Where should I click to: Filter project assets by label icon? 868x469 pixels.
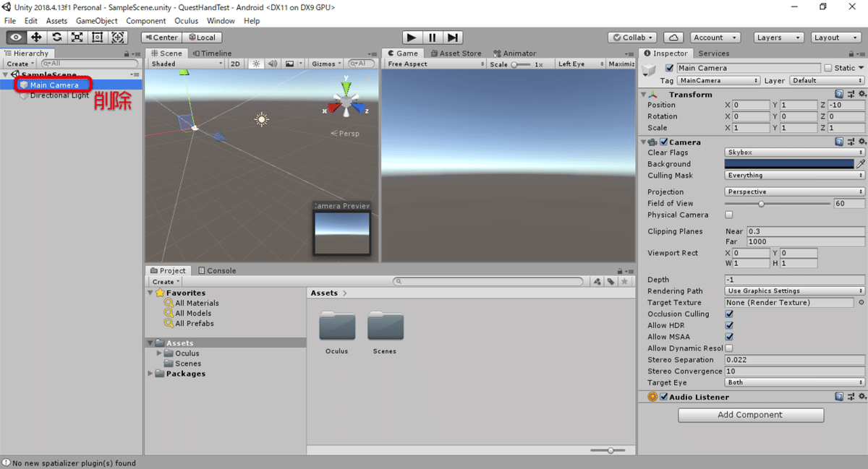(x=611, y=281)
